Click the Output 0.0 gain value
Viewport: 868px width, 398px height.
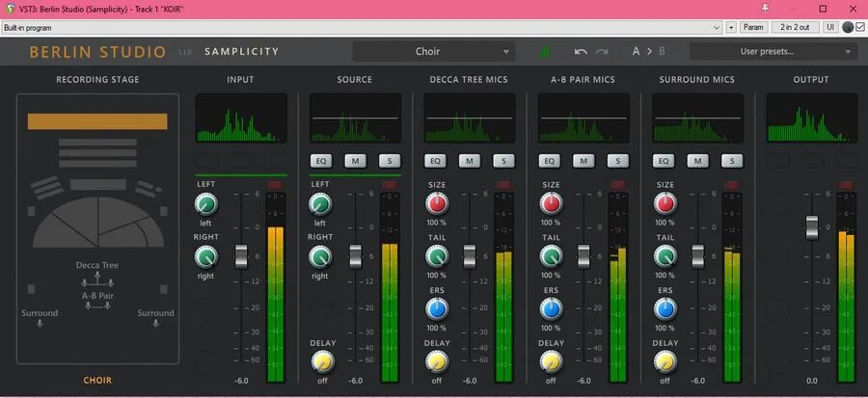811,381
